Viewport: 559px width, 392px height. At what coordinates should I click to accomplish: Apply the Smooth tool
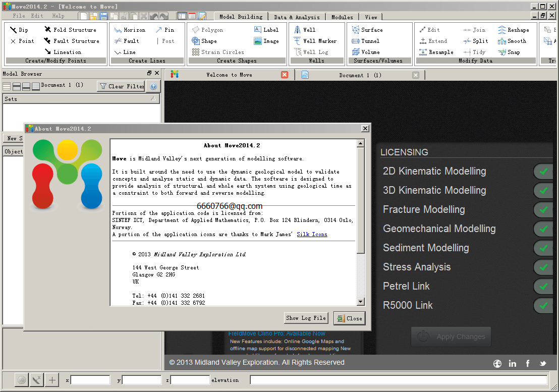point(512,41)
